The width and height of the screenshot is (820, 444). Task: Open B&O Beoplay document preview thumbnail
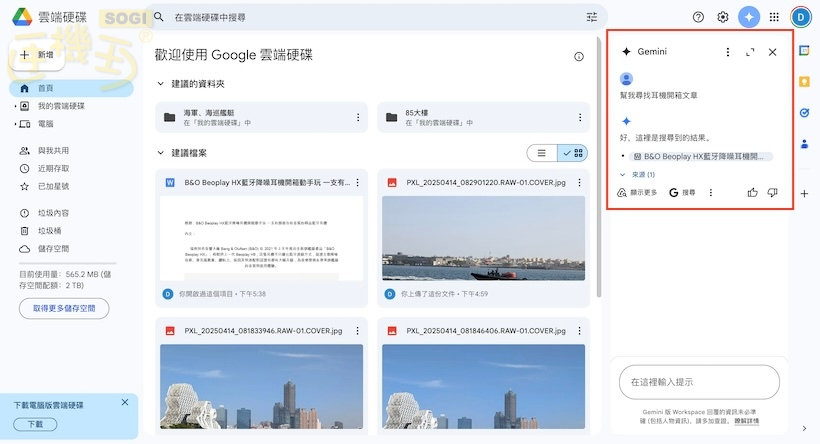click(x=261, y=238)
